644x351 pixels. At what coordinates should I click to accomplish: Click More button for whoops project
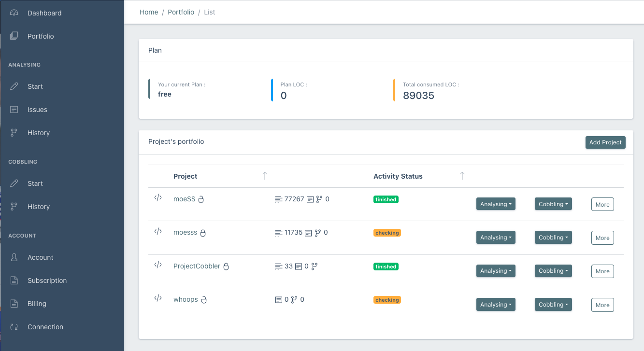pyautogui.click(x=602, y=305)
